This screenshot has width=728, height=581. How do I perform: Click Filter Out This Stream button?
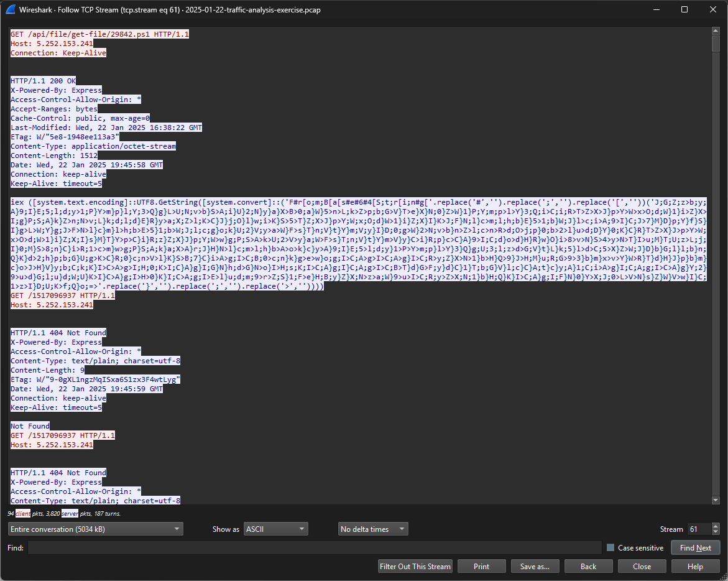pyautogui.click(x=415, y=567)
